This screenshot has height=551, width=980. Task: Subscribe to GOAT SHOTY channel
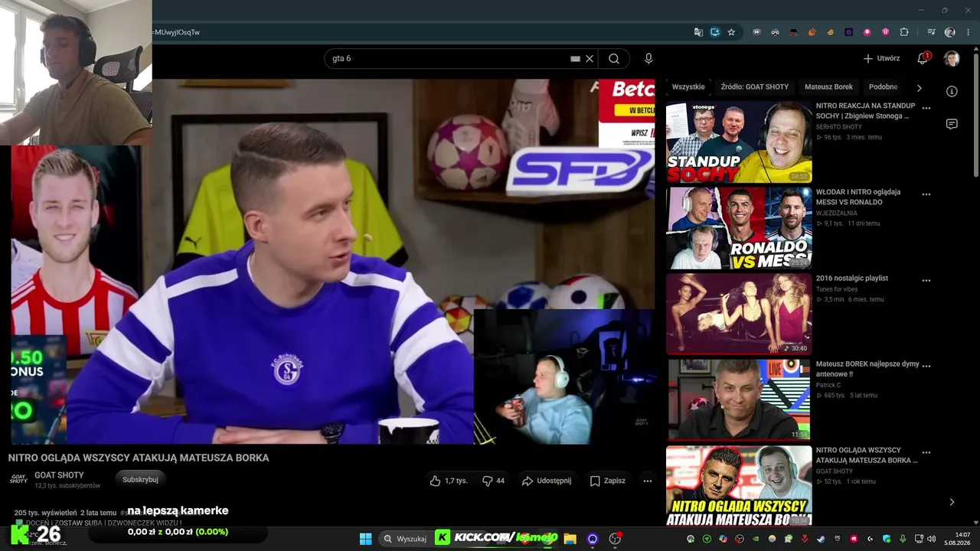click(x=140, y=479)
